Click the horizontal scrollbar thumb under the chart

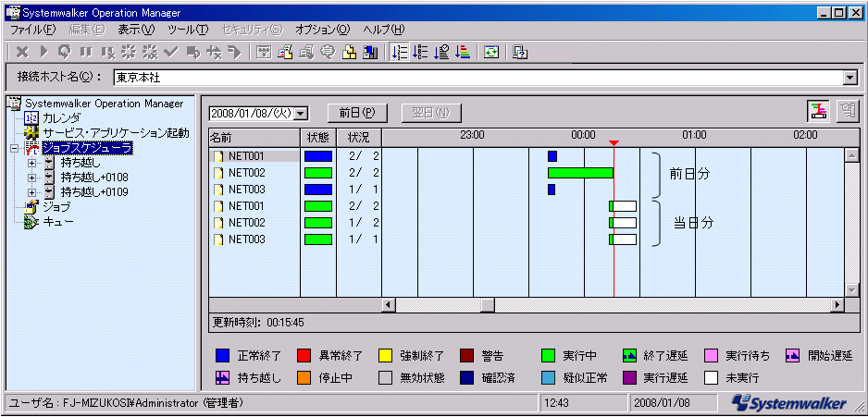click(x=488, y=305)
